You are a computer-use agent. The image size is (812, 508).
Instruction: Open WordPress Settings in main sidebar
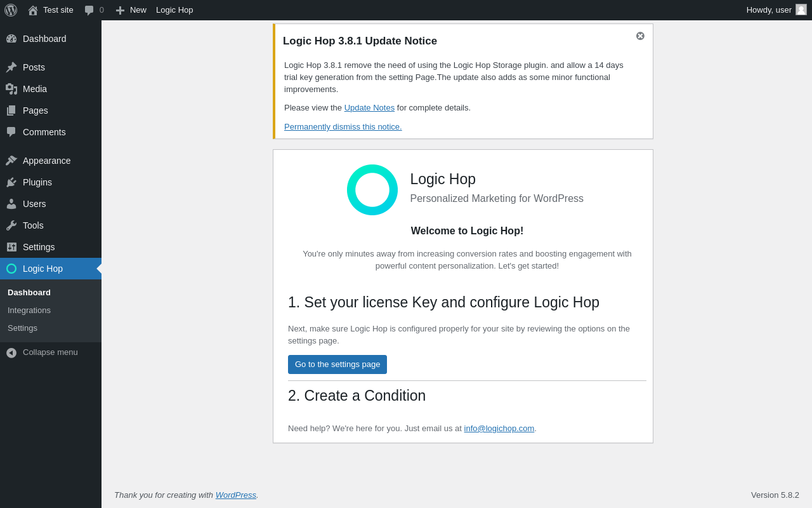51,247
